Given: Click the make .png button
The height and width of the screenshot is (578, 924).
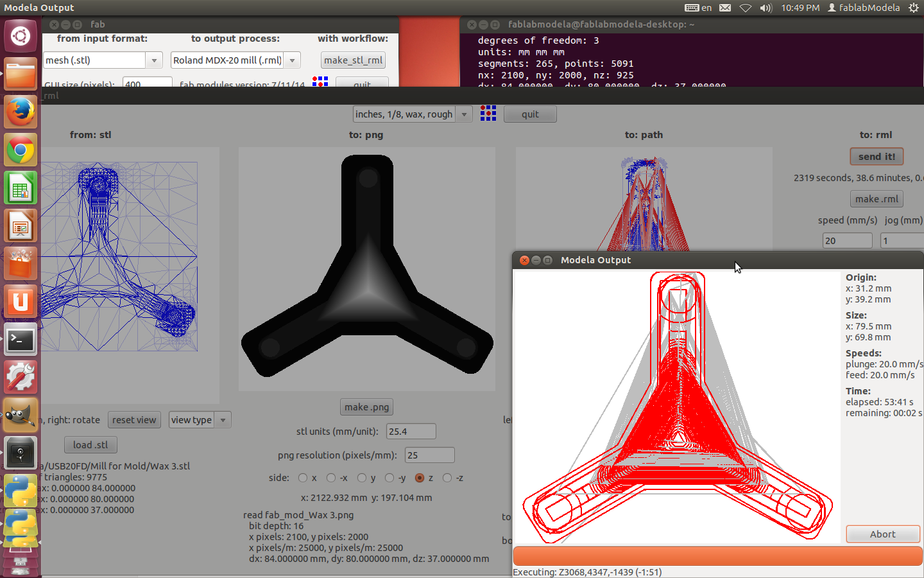Looking at the screenshot, I should pos(366,407).
